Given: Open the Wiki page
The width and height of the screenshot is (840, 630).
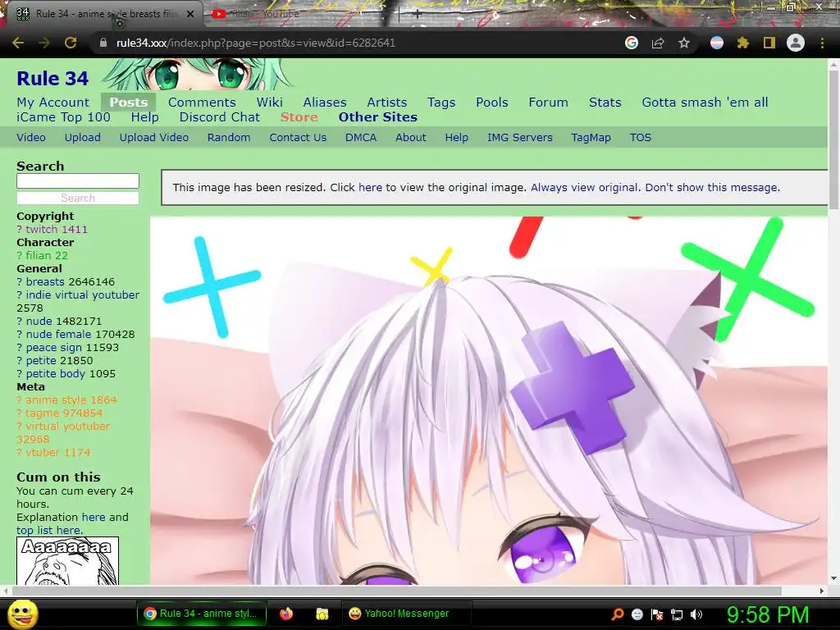Looking at the screenshot, I should click(269, 103).
